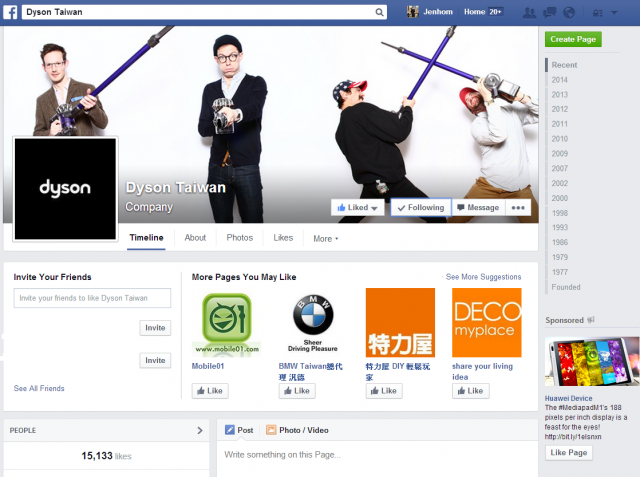Like the Mobile01 page
The width and height of the screenshot is (640, 477).
click(210, 391)
